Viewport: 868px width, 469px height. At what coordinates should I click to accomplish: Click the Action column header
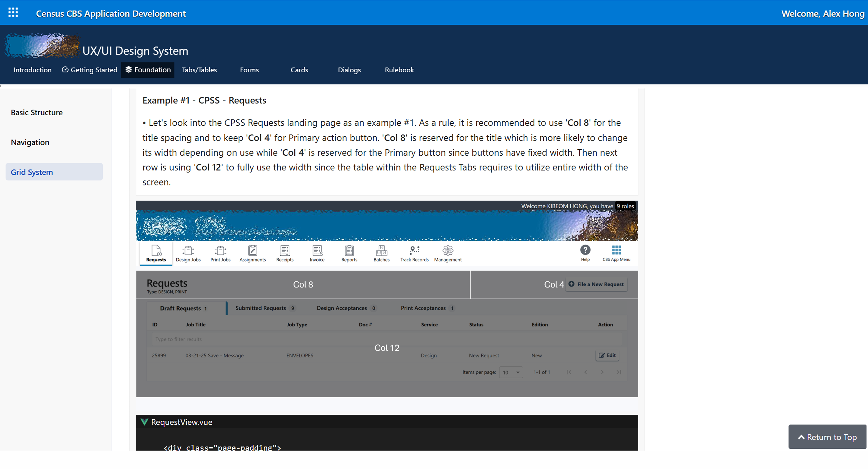click(605, 325)
